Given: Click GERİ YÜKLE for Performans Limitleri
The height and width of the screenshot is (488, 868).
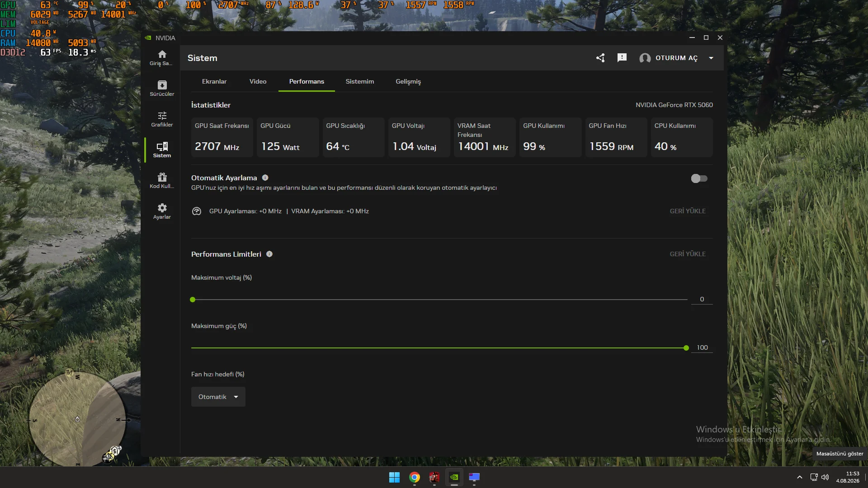Looking at the screenshot, I should tap(688, 254).
